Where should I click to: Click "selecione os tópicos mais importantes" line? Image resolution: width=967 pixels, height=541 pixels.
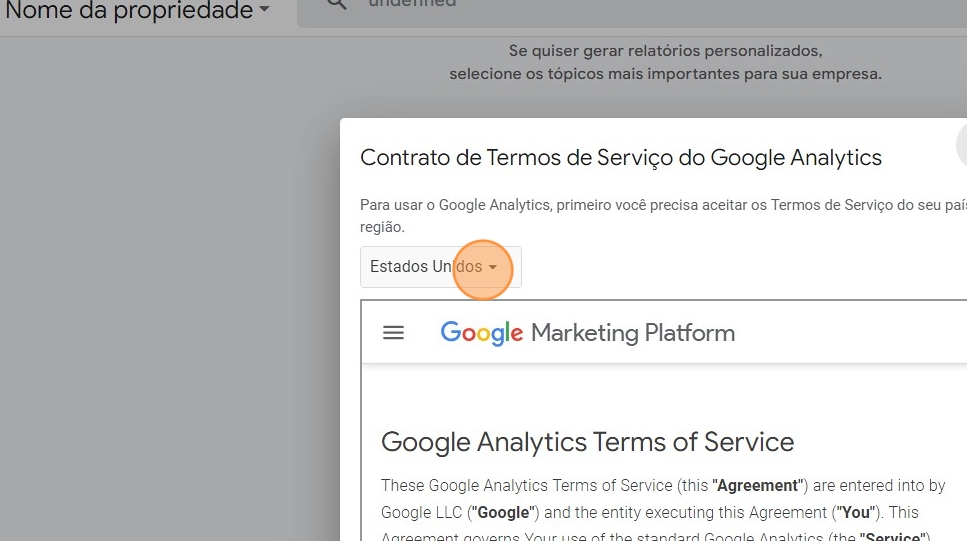click(x=665, y=74)
